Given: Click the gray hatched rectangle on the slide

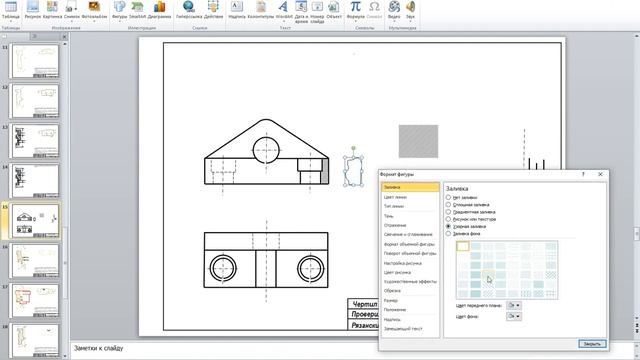Looking at the screenshot, I should coord(418,141).
